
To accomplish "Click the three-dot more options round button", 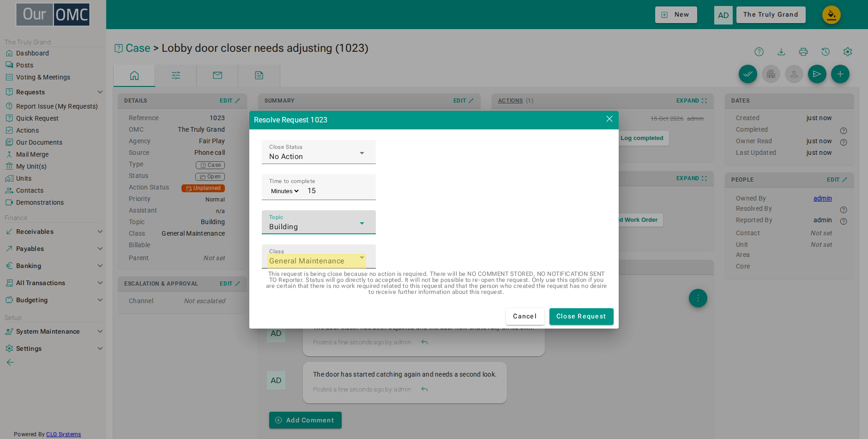I will point(698,298).
